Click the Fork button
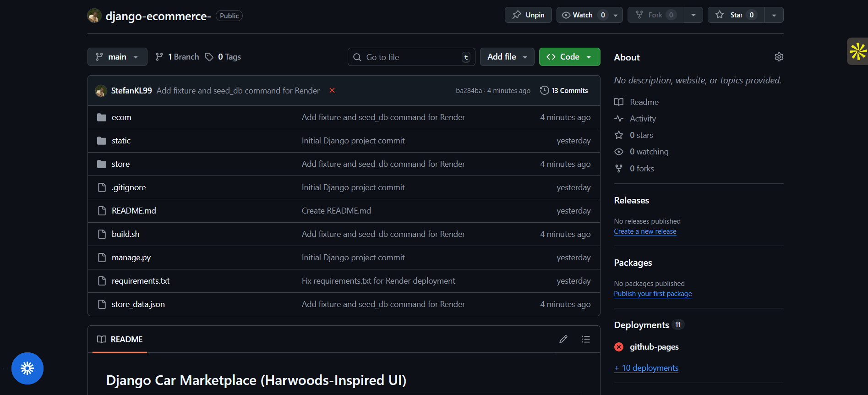 pos(656,15)
